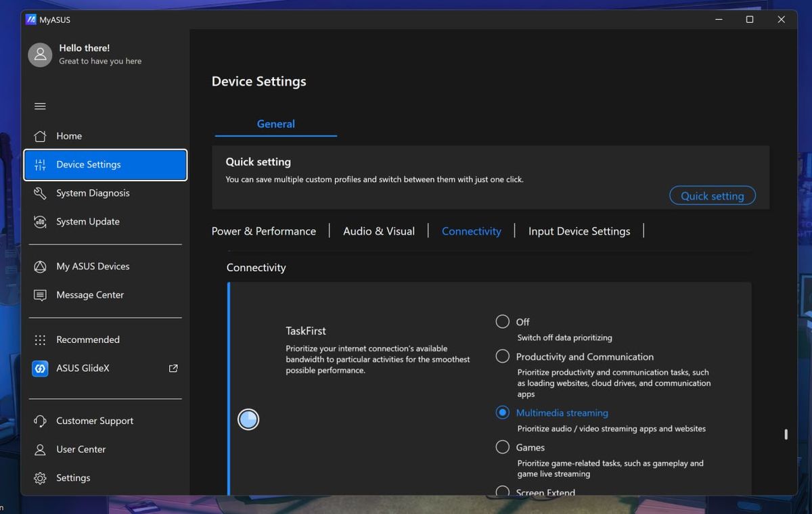The width and height of the screenshot is (812, 514).
Task: Launch ASUS GlideX link
Action: (x=105, y=369)
